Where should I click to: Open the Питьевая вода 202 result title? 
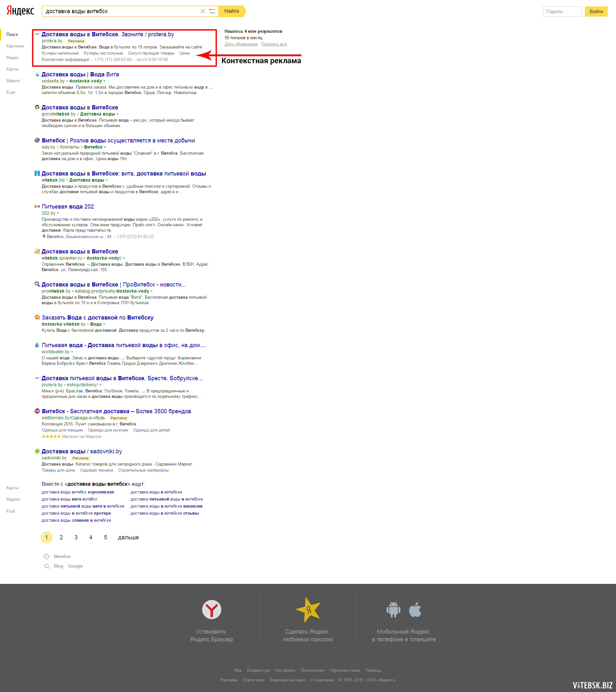(68, 207)
